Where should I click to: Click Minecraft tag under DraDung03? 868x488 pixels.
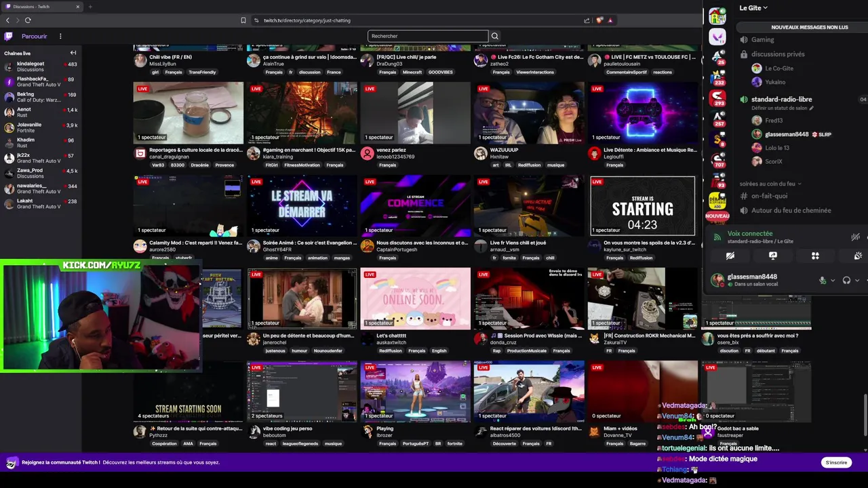coord(412,72)
